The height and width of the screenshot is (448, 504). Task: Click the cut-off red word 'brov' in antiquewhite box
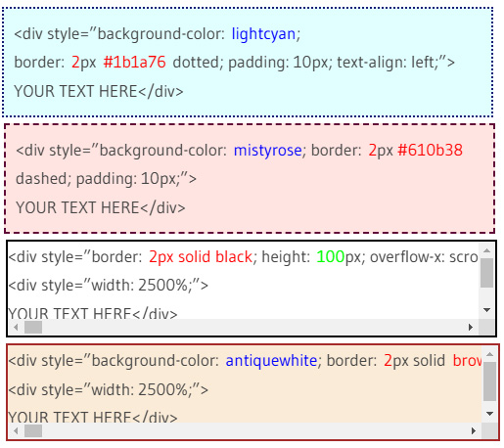click(467, 361)
